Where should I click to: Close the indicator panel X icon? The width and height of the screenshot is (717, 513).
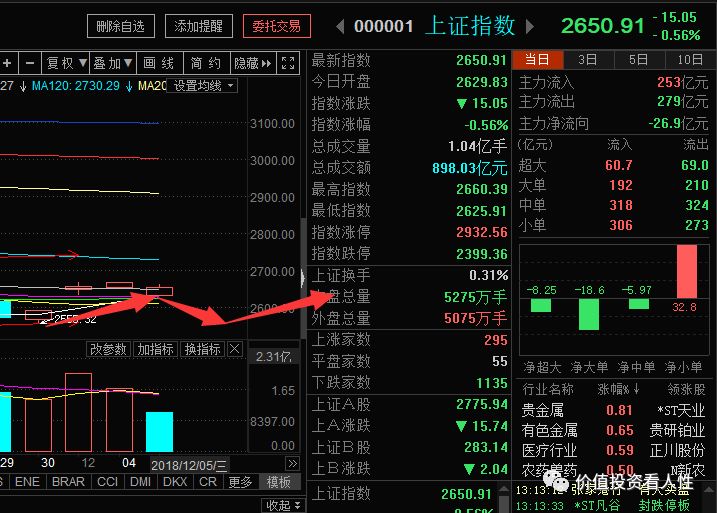tap(235, 349)
